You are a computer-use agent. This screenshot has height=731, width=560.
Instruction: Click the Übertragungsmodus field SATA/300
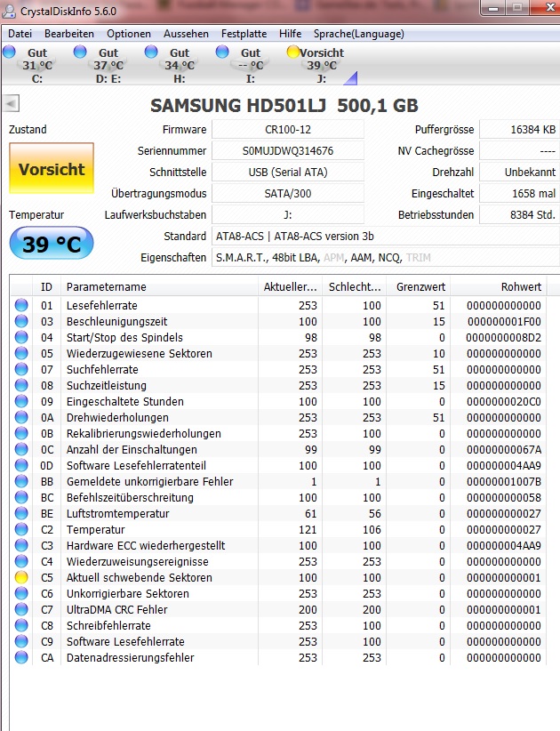coord(288,194)
